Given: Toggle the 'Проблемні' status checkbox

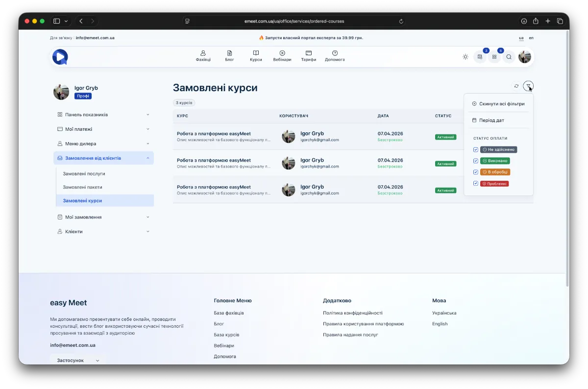Looking at the screenshot, I should [476, 183].
